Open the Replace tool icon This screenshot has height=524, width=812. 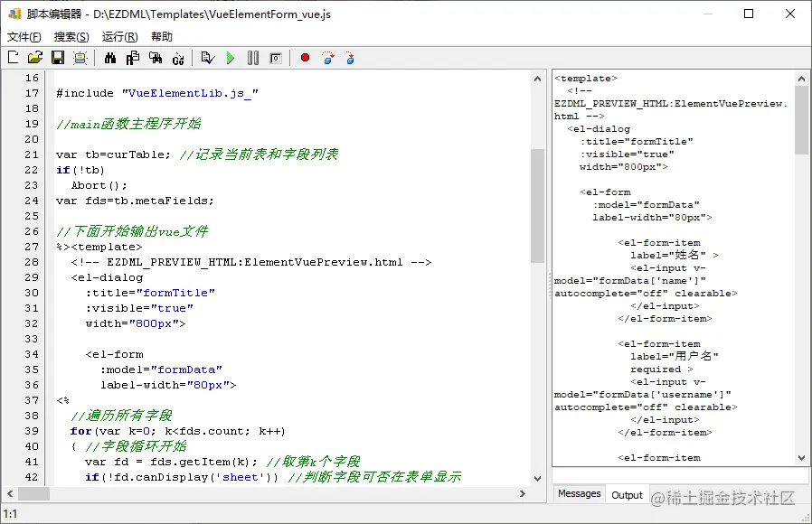[x=133, y=58]
